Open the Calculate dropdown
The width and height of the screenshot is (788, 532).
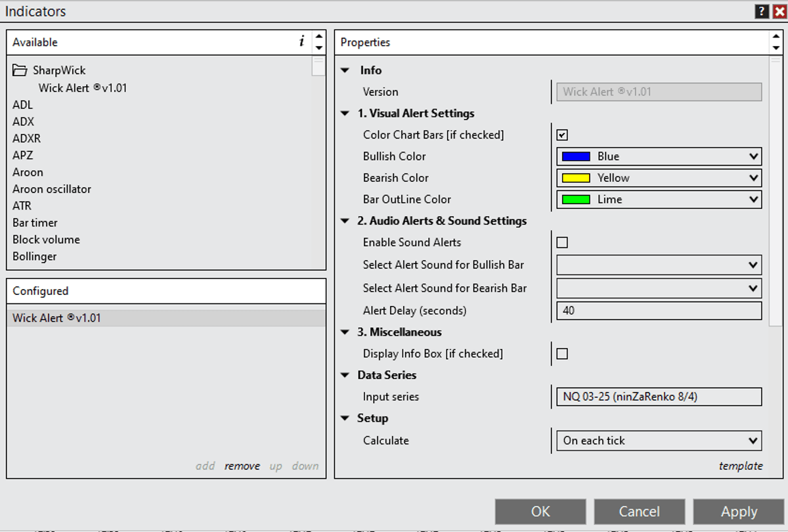click(753, 441)
